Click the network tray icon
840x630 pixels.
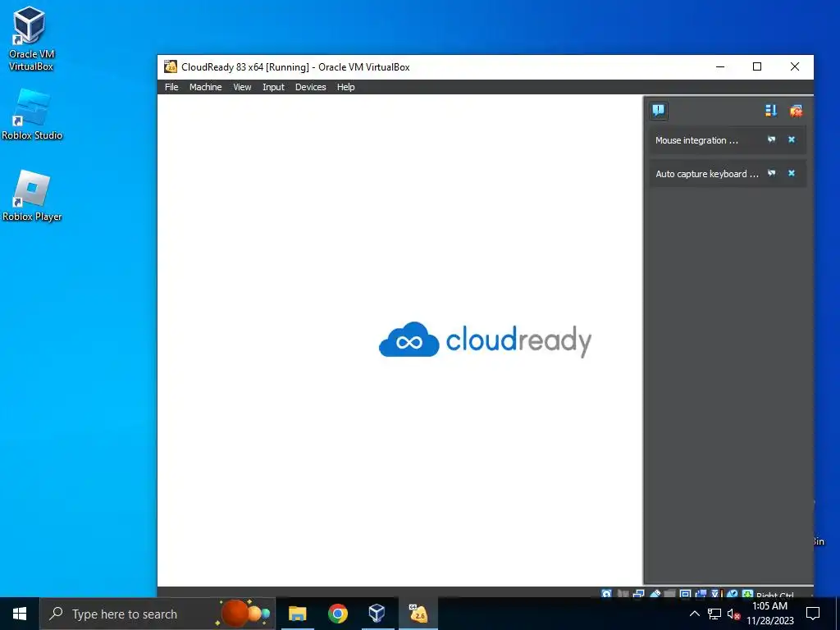(714, 614)
